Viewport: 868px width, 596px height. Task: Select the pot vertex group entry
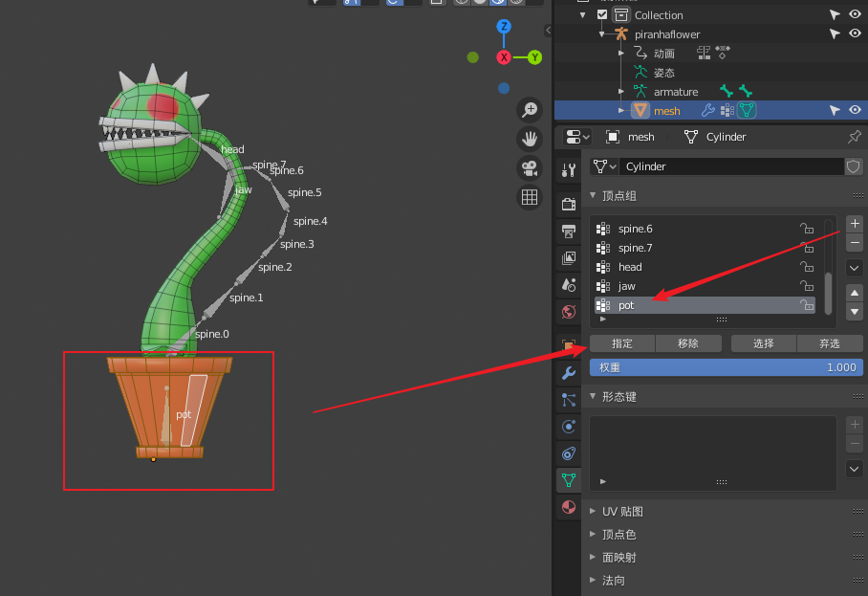click(x=705, y=305)
